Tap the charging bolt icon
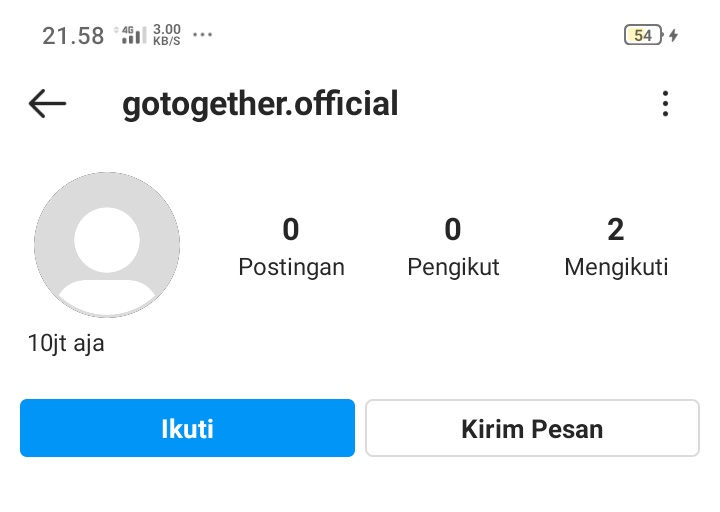Screen dimensions: 720x512 point(674,36)
